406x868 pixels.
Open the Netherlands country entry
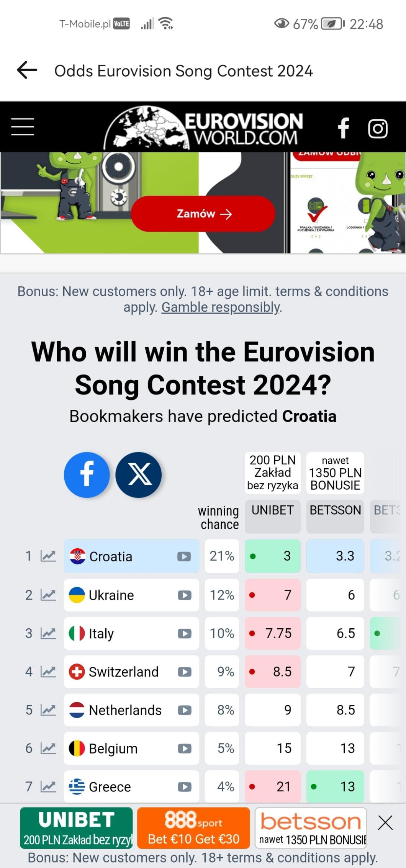click(125, 710)
